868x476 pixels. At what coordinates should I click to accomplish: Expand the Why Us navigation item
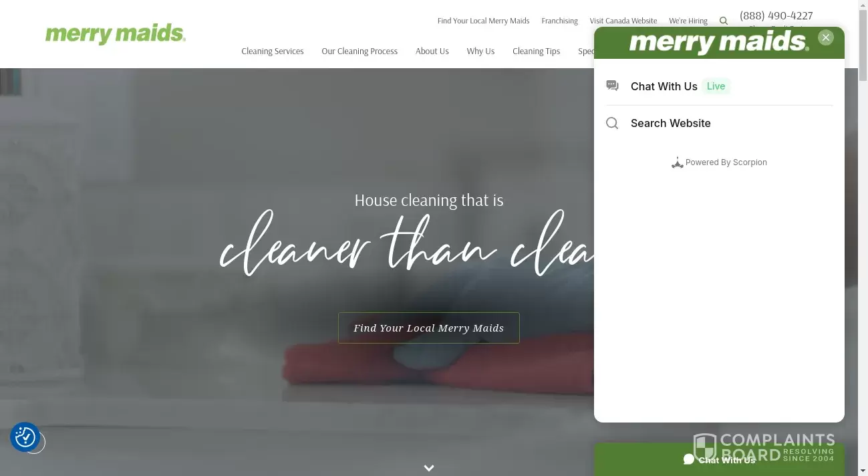coord(480,51)
